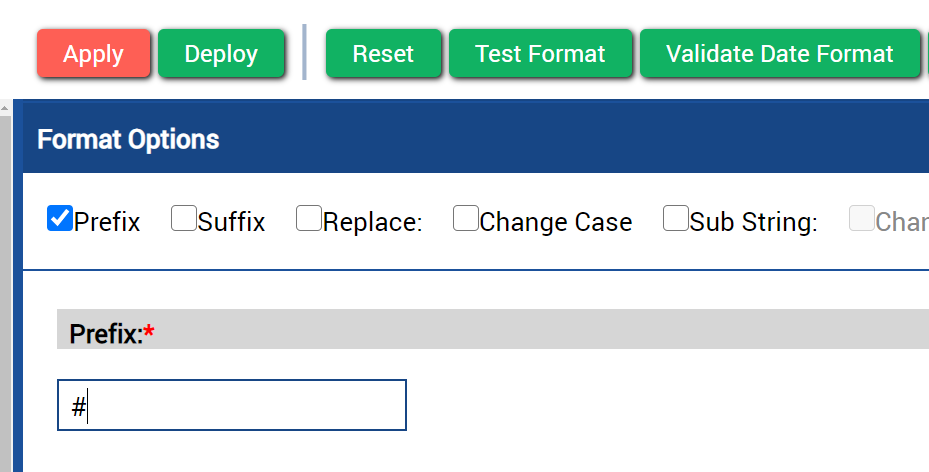Click the scroll-up arrow on left scrollbar

pos(5,108)
